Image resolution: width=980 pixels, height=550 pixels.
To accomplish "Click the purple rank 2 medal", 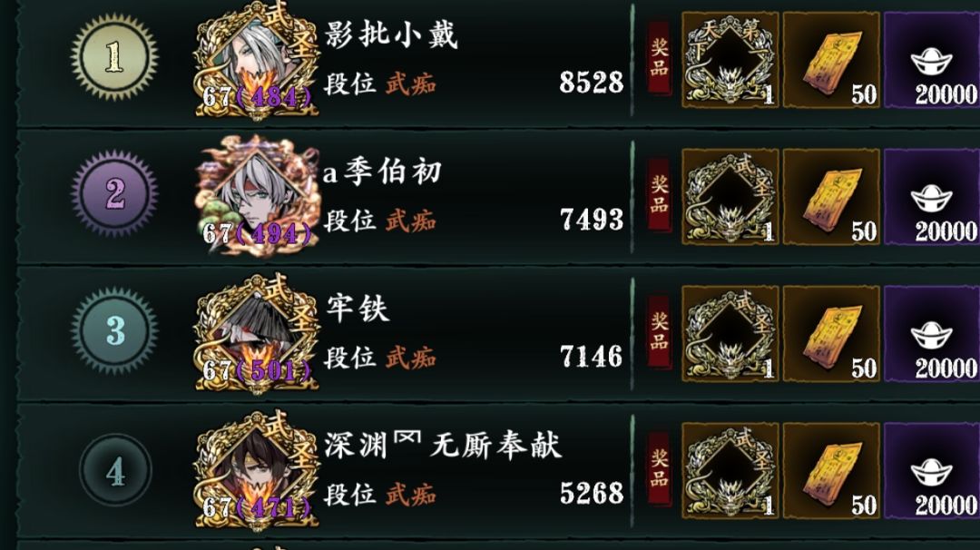I will [x=114, y=193].
